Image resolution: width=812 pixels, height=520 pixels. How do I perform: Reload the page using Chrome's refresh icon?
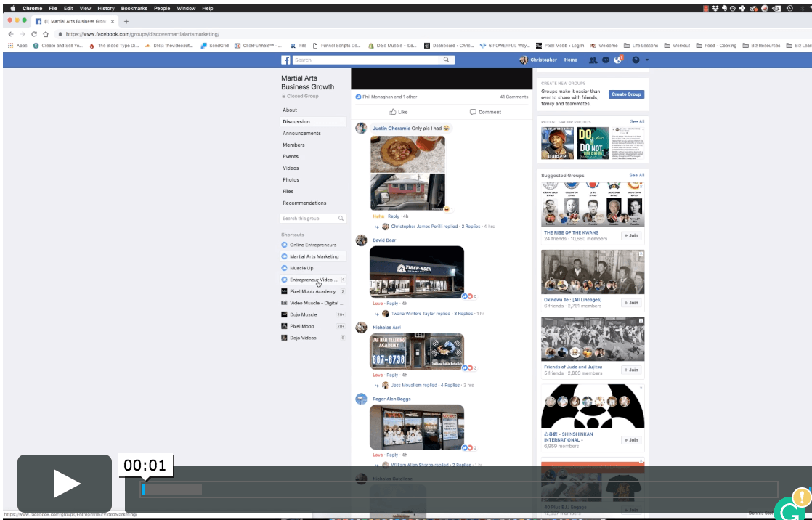click(34, 34)
